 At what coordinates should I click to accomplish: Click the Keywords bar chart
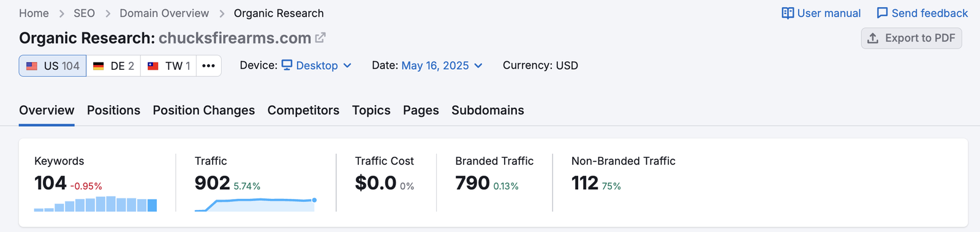pyautogui.click(x=96, y=204)
